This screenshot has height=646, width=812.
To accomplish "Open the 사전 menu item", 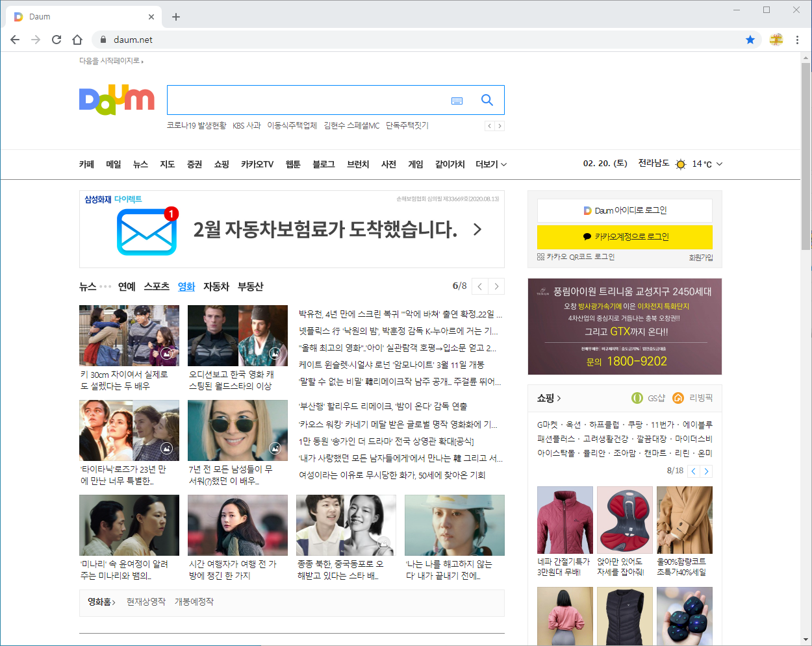I will (389, 164).
